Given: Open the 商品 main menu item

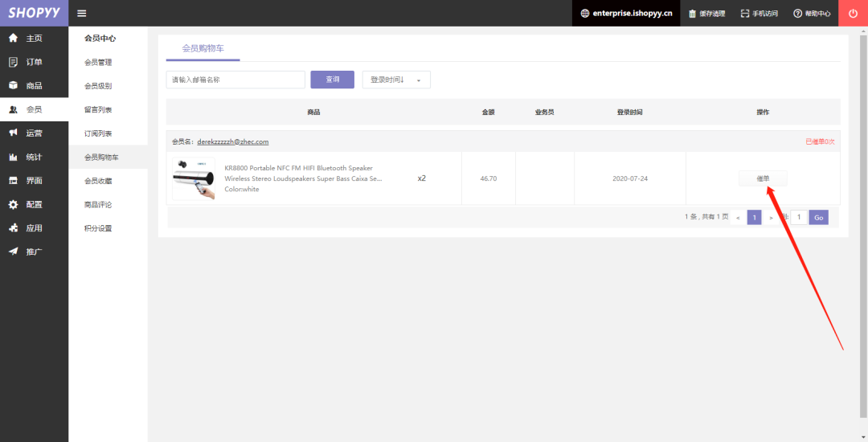Looking at the screenshot, I should [x=34, y=86].
